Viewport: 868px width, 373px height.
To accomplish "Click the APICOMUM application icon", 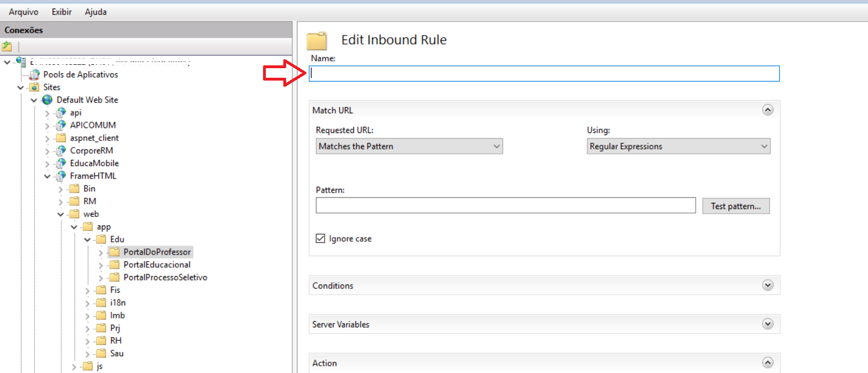I will [x=61, y=125].
